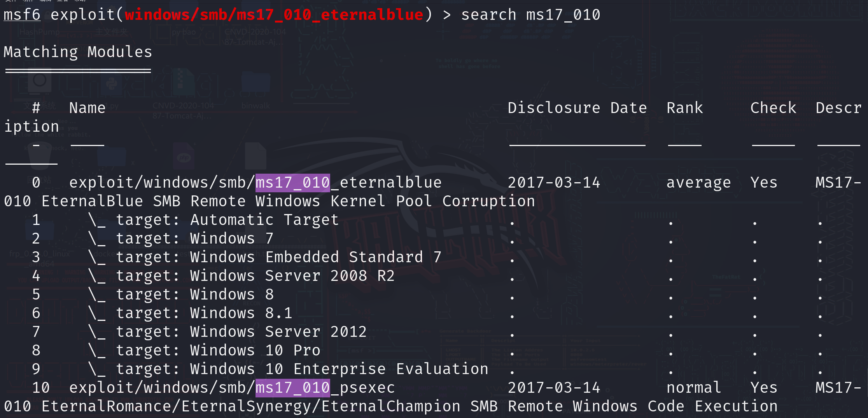
Task: Click the 'target: Windows Server 2012' entry
Action: point(241,332)
